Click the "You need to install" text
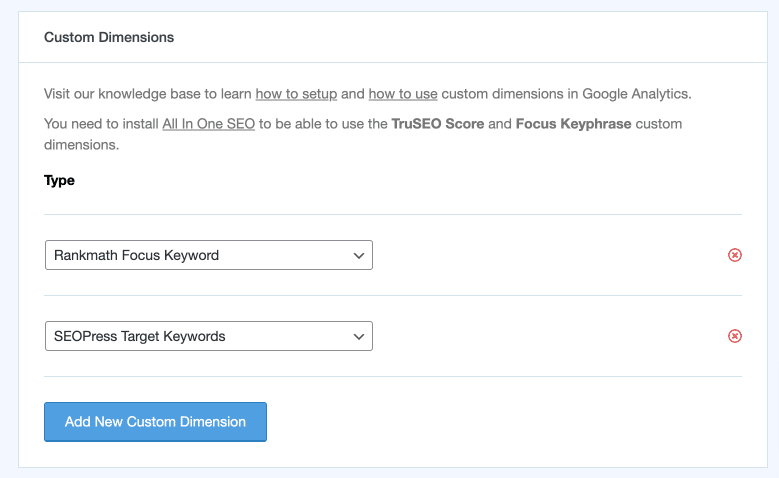The height and width of the screenshot is (478, 779). 100,124
